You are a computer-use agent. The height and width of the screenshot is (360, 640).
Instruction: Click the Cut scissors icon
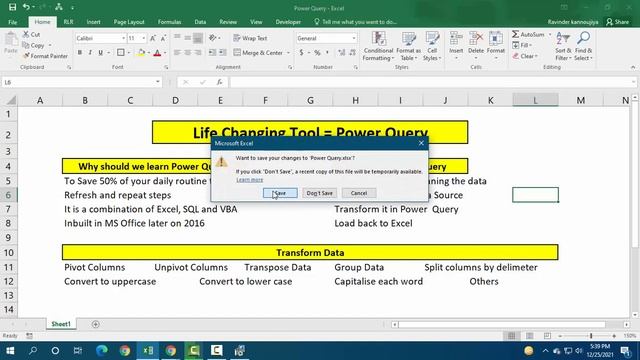[26, 34]
